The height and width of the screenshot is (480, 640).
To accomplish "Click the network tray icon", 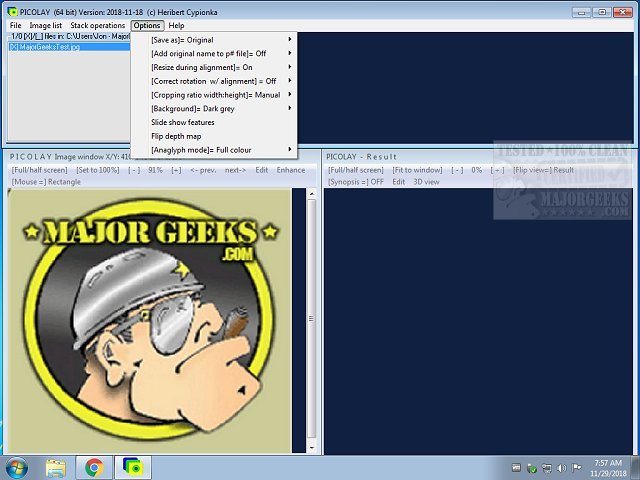I will coord(547,468).
